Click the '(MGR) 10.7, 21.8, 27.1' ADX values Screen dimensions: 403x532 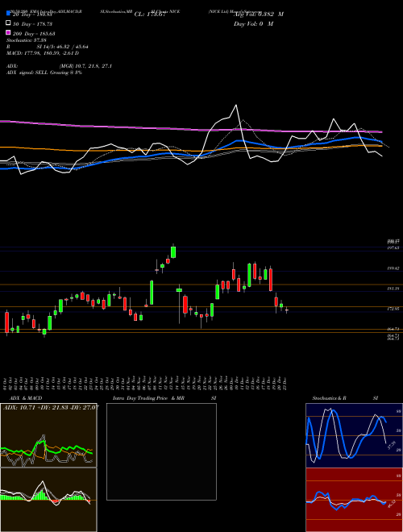[x=85, y=66]
